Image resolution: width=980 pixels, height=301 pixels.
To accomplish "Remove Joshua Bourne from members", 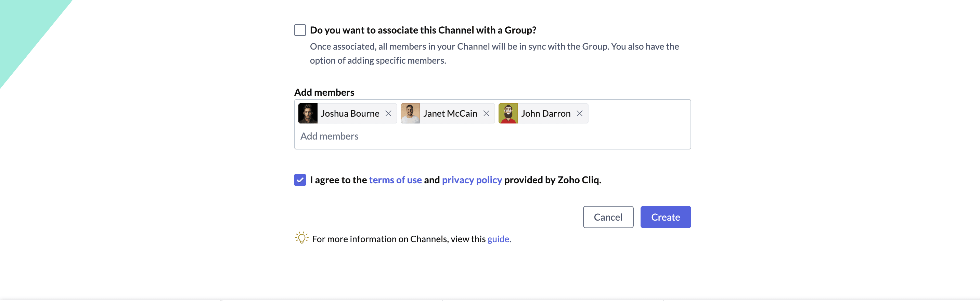I will click(x=388, y=113).
